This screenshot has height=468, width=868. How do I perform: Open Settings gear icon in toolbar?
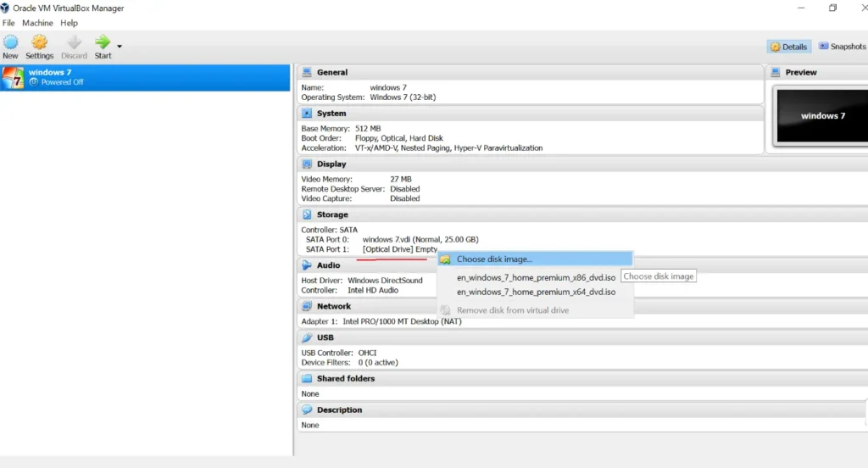point(39,42)
